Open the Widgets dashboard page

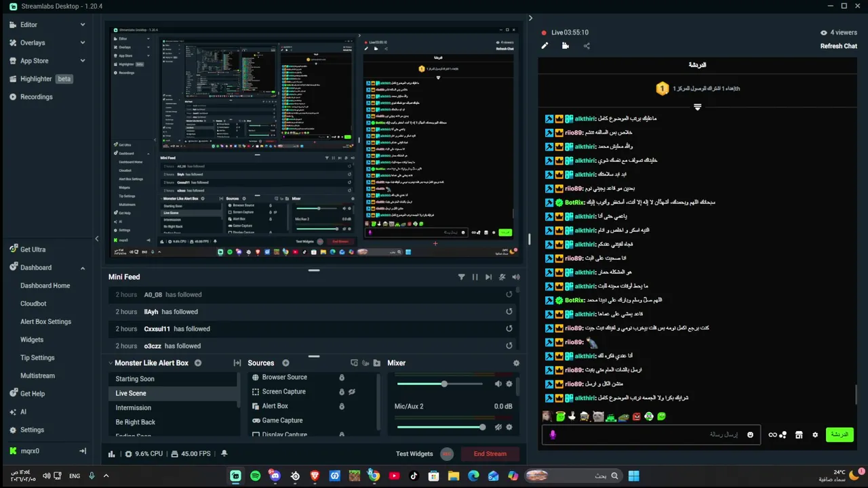(32, 340)
